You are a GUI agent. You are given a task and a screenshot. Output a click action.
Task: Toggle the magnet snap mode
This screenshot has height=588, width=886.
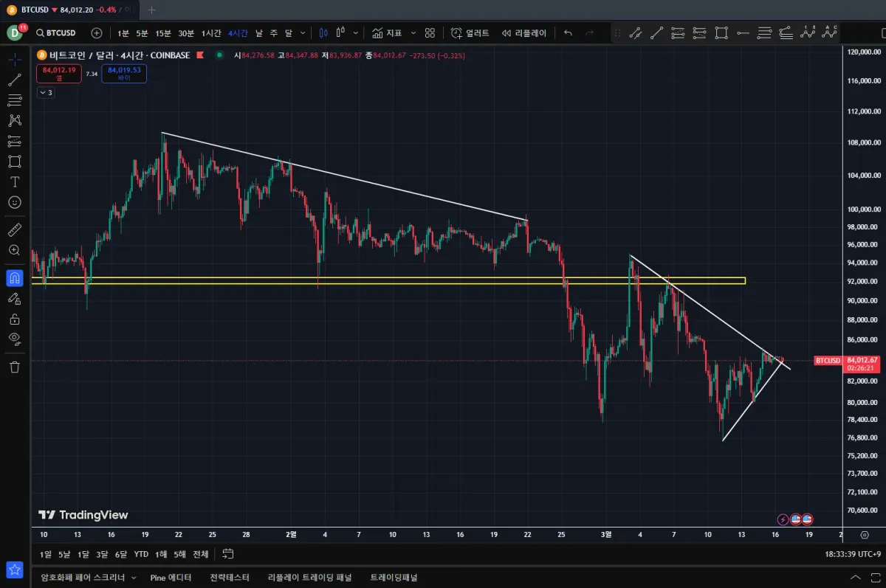point(15,278)
